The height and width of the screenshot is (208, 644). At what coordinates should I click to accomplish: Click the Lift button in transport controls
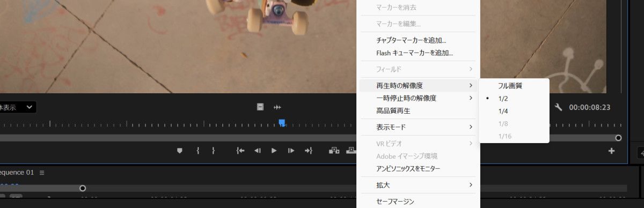[334, 151]
